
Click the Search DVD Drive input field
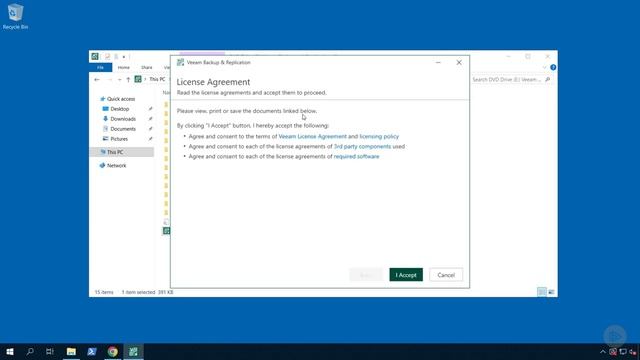tap(507, 80)
